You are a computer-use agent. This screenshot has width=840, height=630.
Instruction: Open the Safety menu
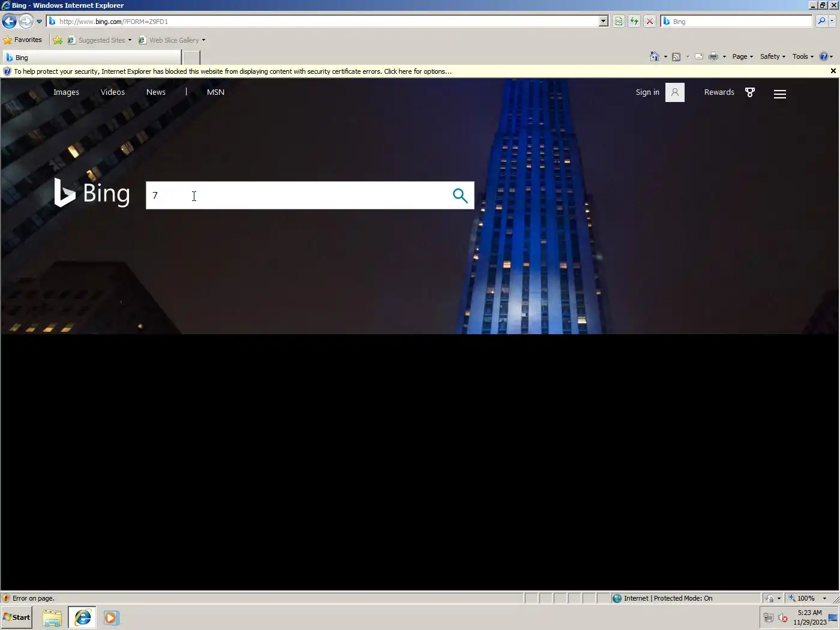(x=772, y=57)
